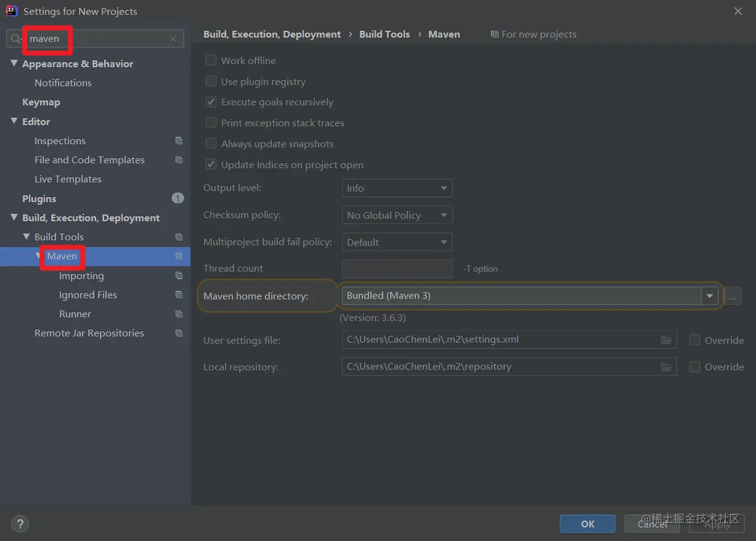Select Ignored Files under Maven

click(88, 295)
